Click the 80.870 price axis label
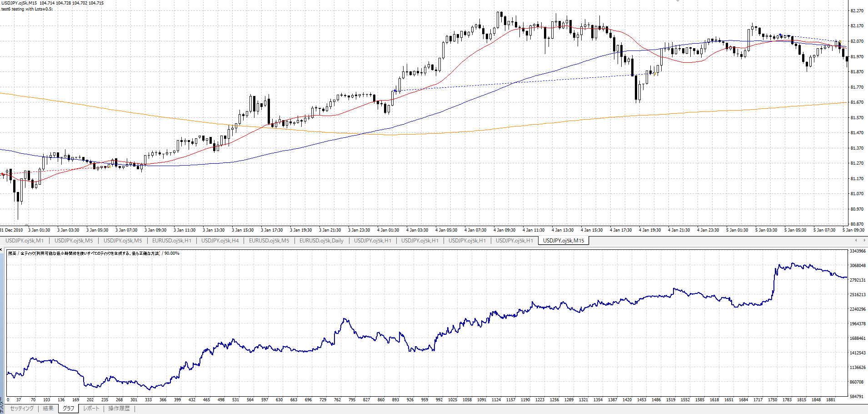The width and height of the screenshot is (868, 414). point(857,224)
